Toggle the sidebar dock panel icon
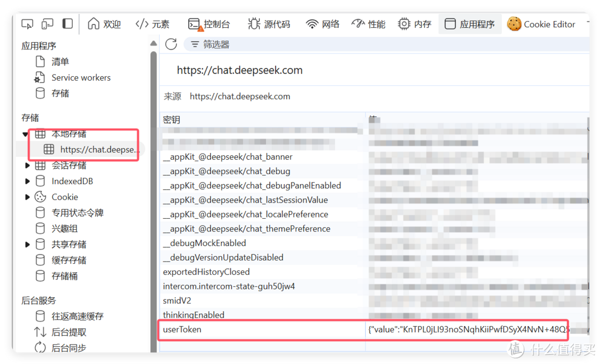 point(67,24)
